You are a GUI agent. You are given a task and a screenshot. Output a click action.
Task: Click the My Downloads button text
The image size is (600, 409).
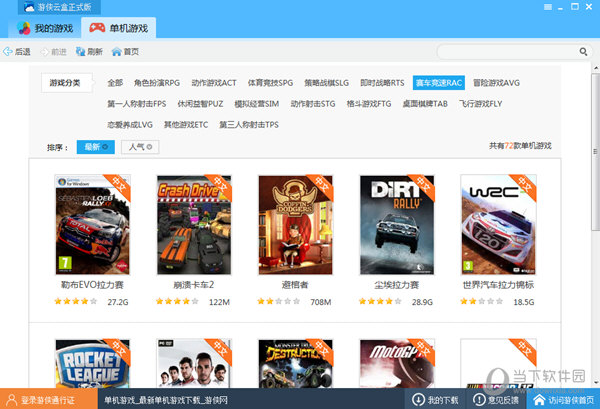point(443,400)
